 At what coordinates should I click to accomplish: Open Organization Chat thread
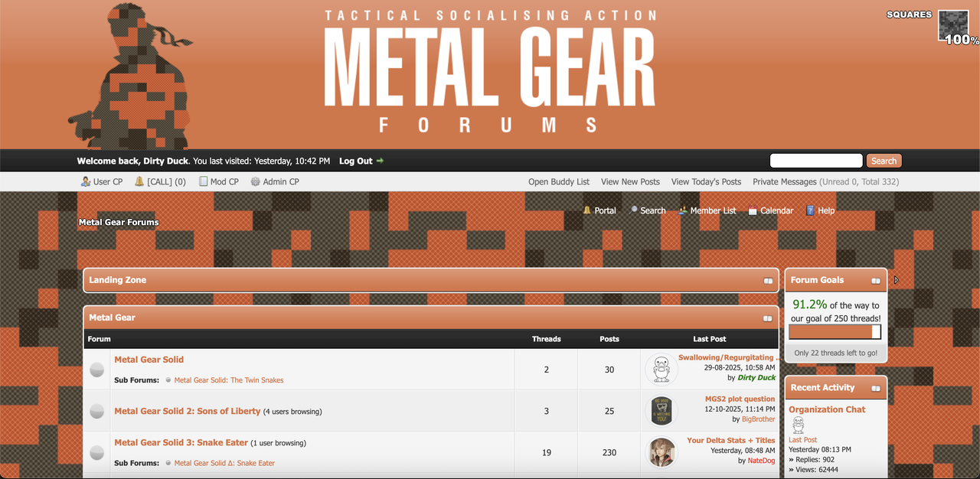click(827, 409)
